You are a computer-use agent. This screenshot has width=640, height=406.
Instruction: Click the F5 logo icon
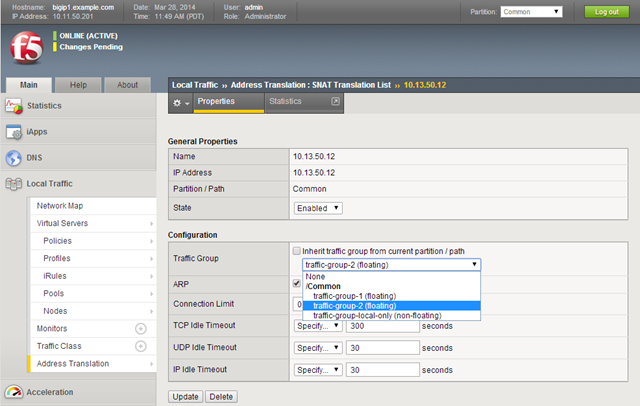(25, 48)
